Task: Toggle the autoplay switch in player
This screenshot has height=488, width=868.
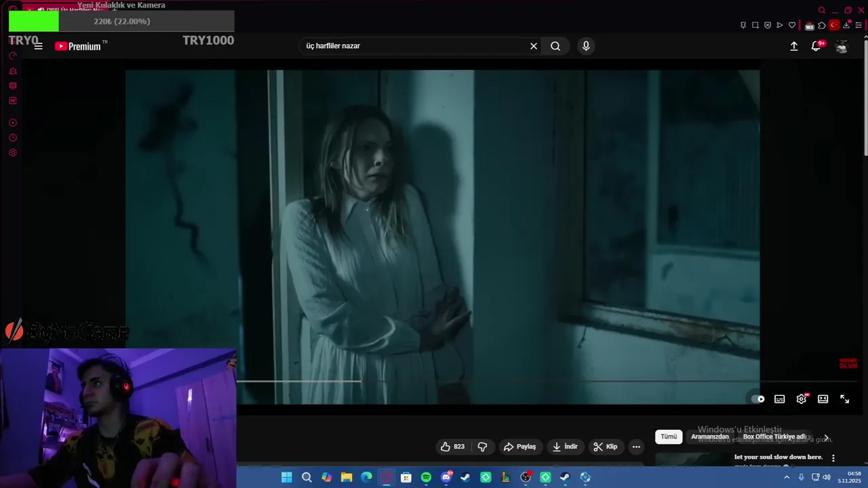Action: coord(758,399)
